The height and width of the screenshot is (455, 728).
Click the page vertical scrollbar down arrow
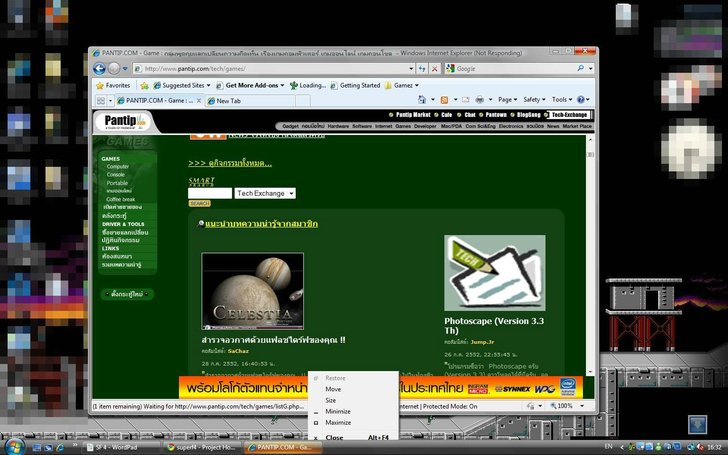pos(591,371)
